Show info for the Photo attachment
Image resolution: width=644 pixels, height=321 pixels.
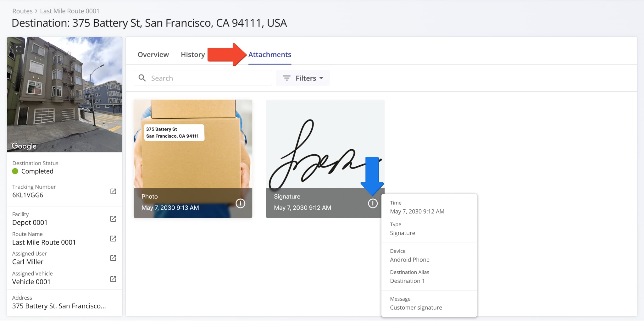click(240, 203)
